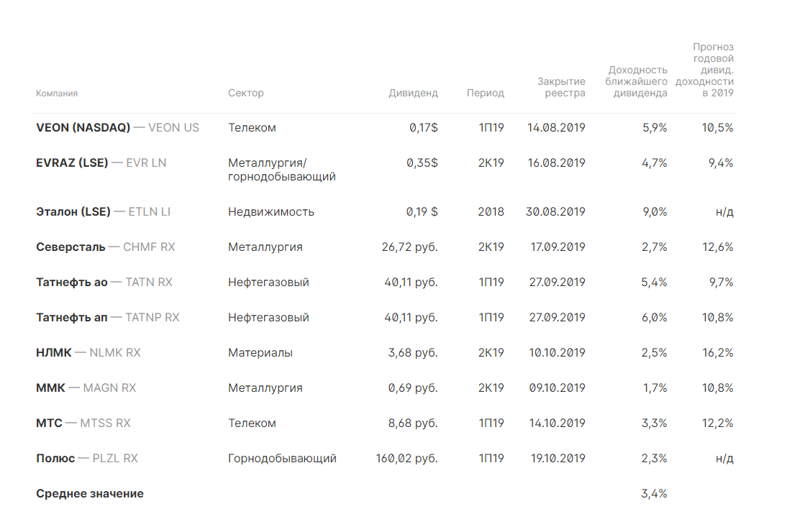The width and height of the screenshot is (787, 532).
Task: Click the 12,2% annual forecast value
Action: 717,423
